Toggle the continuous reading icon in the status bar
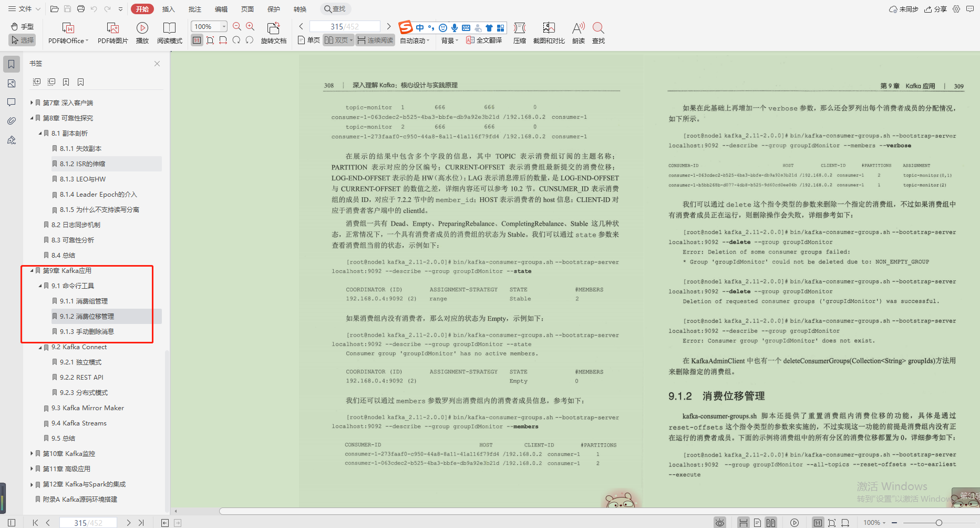 (x=743, y=523)
